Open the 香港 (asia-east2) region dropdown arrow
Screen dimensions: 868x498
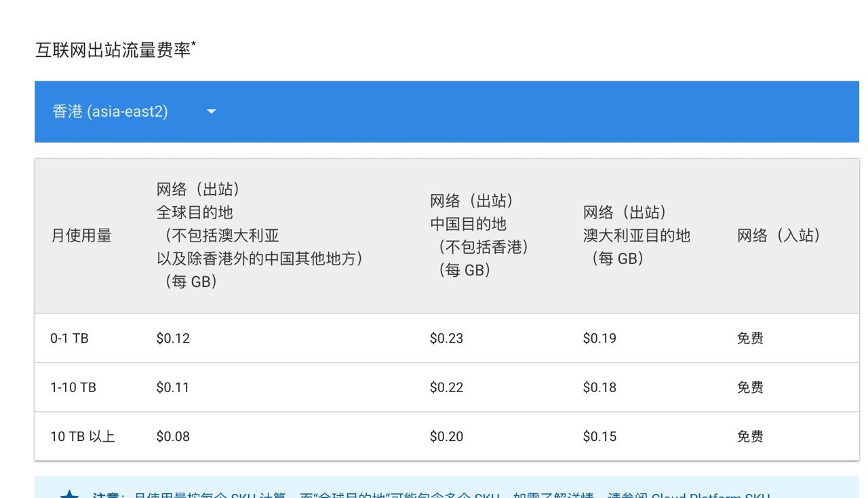tap(211, 111)
